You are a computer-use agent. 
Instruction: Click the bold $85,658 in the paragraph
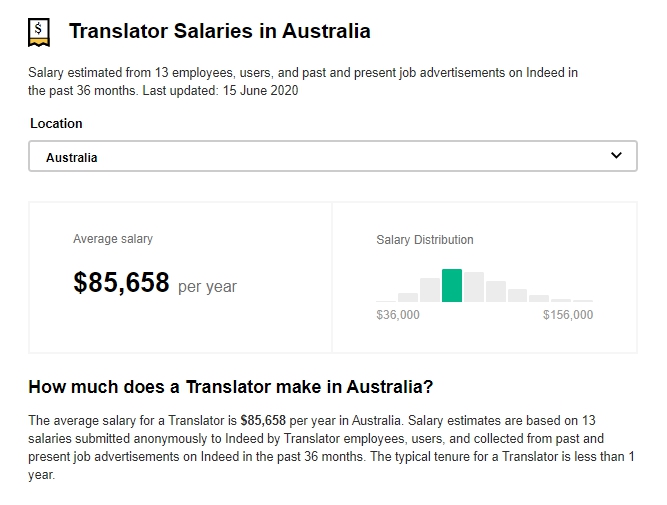(x=263, y=421)
